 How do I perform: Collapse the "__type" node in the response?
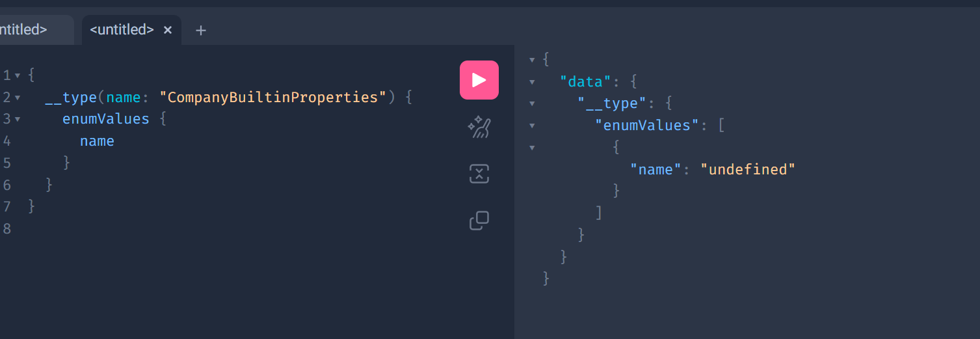[532, 104]
